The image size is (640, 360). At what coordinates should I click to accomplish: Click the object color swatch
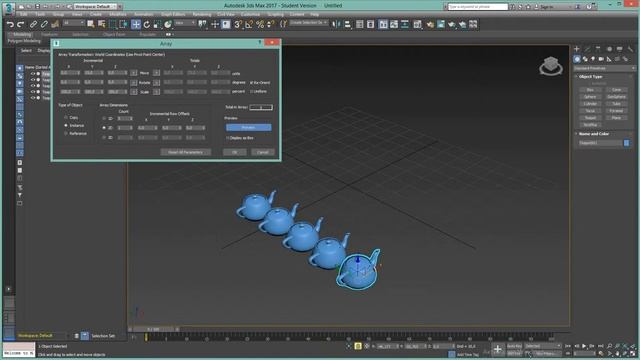627,143
